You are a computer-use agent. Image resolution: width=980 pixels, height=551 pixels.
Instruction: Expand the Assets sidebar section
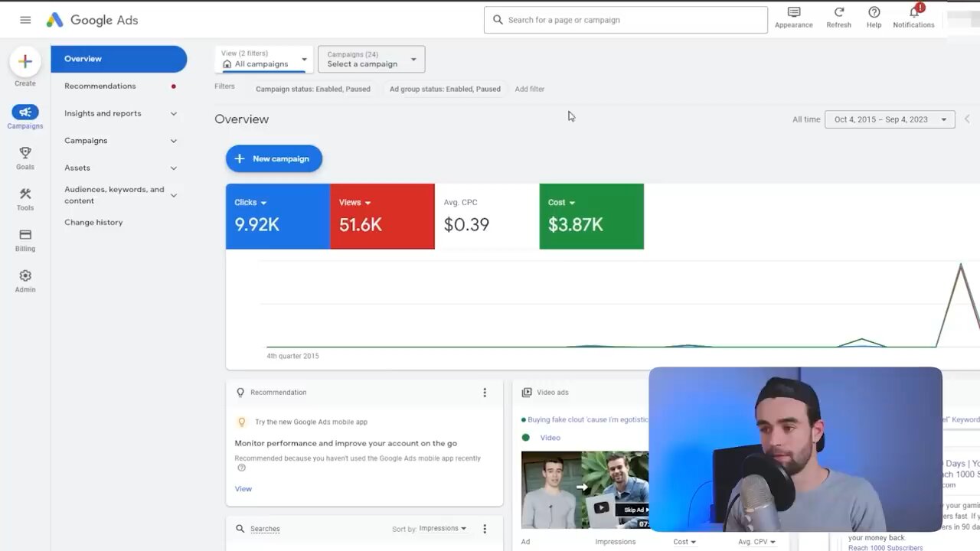point(174,168)
